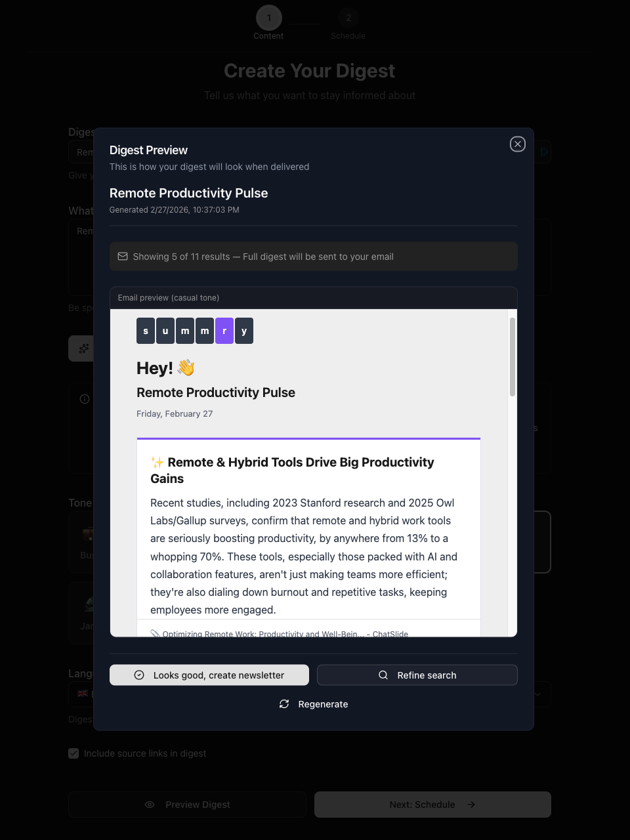The width and height of the screenshot is (630, 840).
Task: Select the Schedule step at the top
Action: point(348,18)
